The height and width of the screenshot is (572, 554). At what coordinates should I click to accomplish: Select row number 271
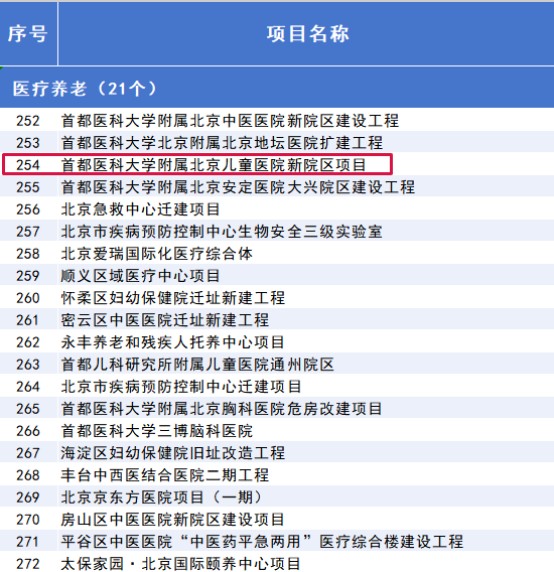[x=28, y=542]
